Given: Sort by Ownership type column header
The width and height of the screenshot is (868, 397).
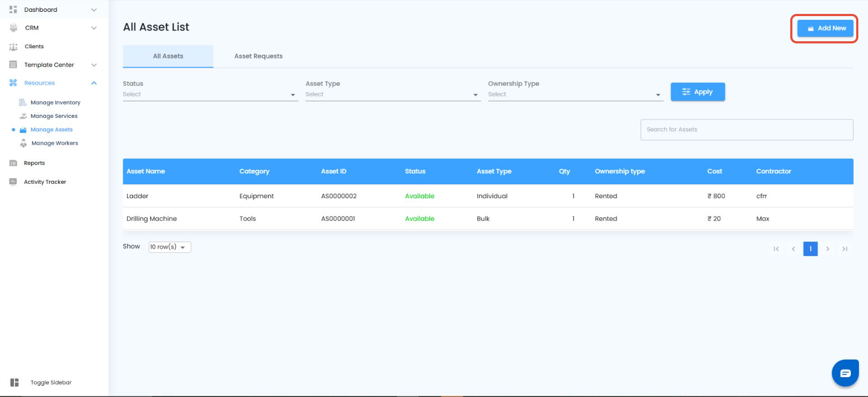Looking at the screenshot, I should click(x=620, y=171).
